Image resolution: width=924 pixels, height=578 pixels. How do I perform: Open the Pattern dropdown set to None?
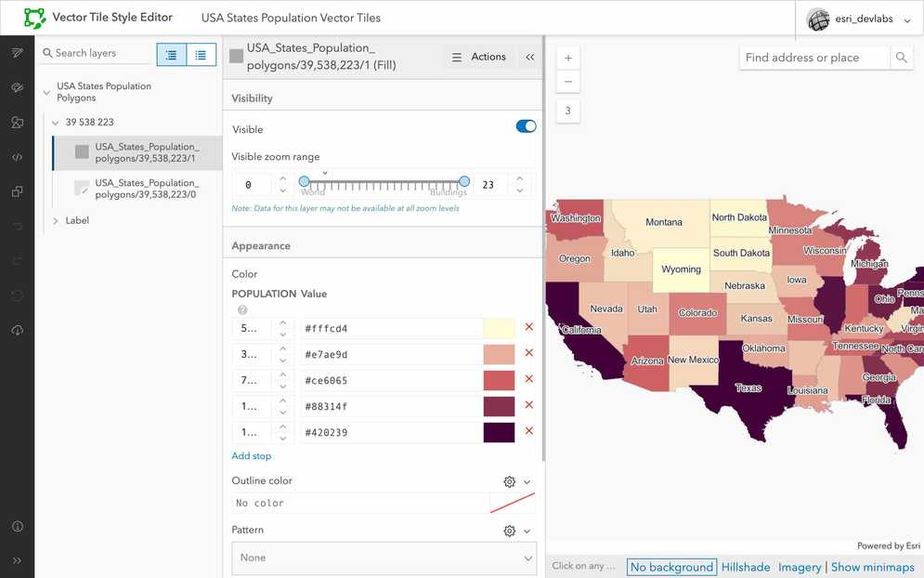(384, 558)
